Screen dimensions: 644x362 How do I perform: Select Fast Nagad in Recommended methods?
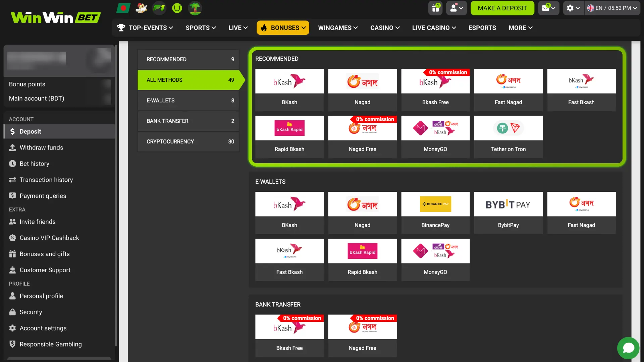coord(508,90)
